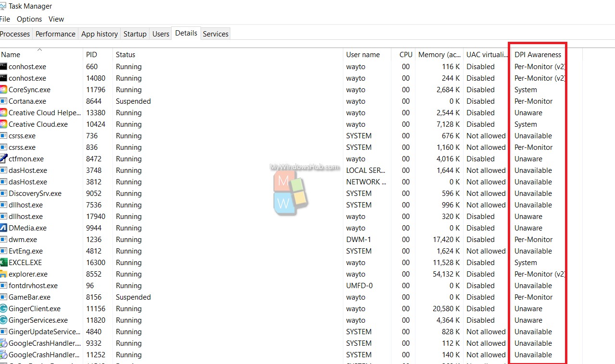Click the dllhost.exe name with PID 7536
615x364 pixels.
click(25, 205)
